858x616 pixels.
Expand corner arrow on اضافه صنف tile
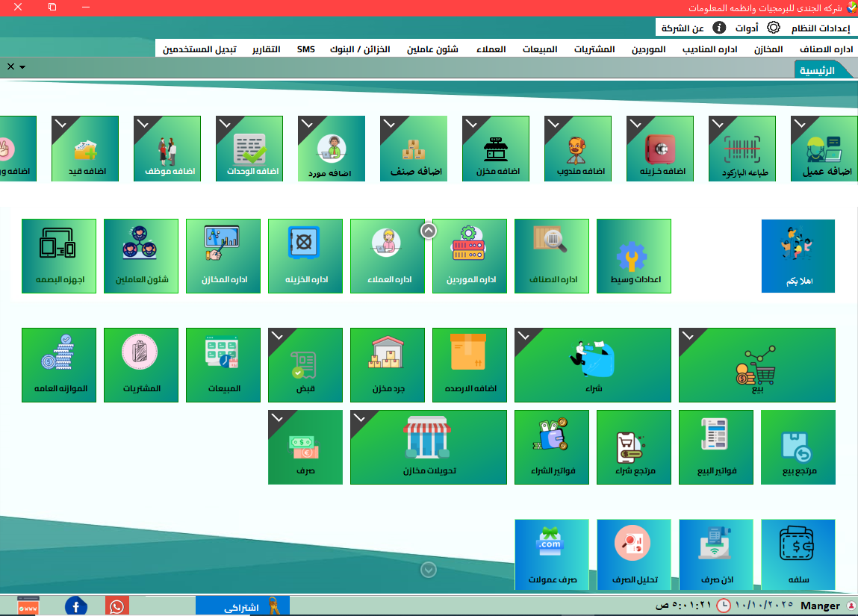[389, 124]
